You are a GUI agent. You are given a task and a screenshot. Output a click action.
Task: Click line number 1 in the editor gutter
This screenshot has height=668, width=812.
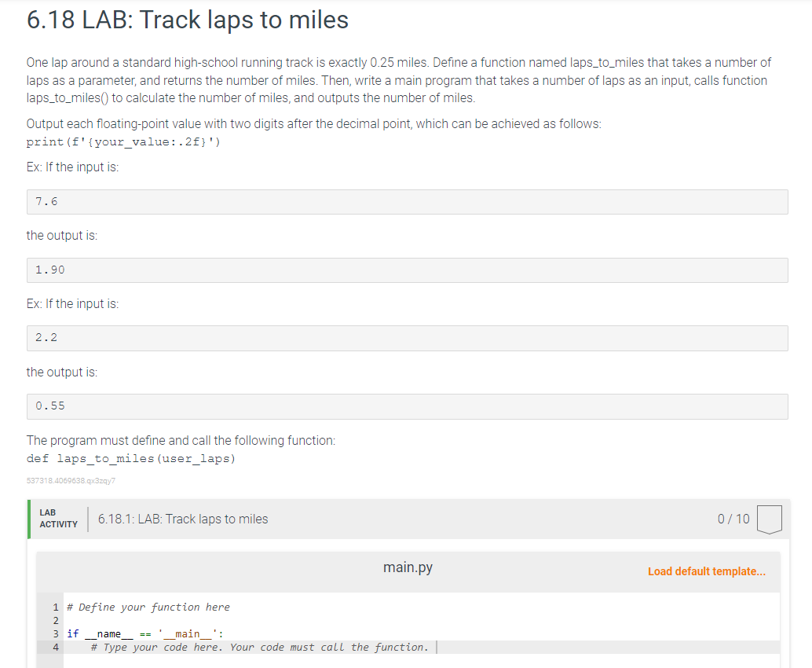pos(55,607)
